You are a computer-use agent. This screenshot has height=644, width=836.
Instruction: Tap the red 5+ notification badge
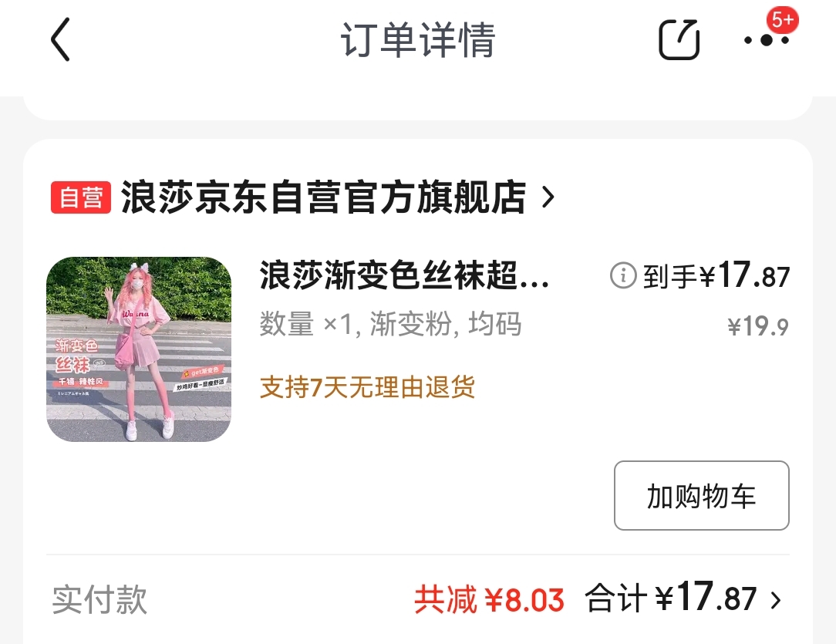click(782, 20)
